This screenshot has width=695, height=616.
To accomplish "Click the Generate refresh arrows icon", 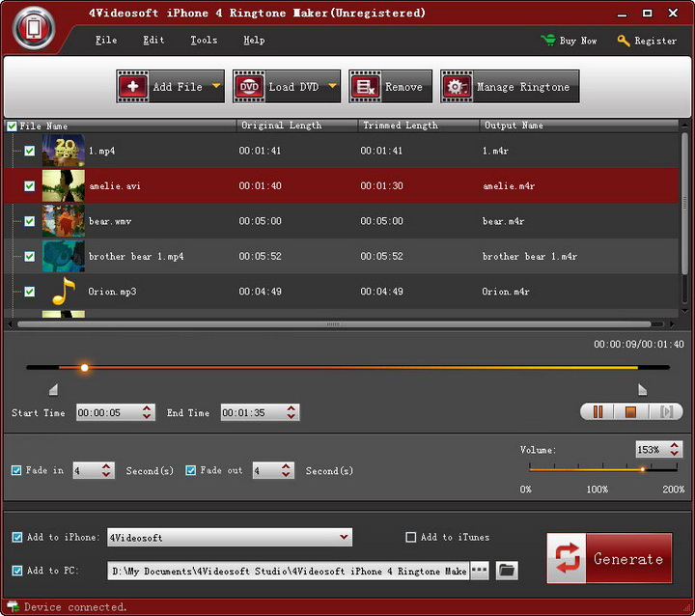I will tap(567, 558).
